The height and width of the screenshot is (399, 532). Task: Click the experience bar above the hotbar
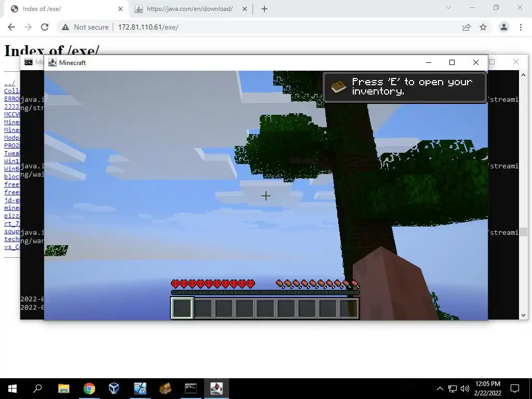pyautogui.click(x=265, y=292)
